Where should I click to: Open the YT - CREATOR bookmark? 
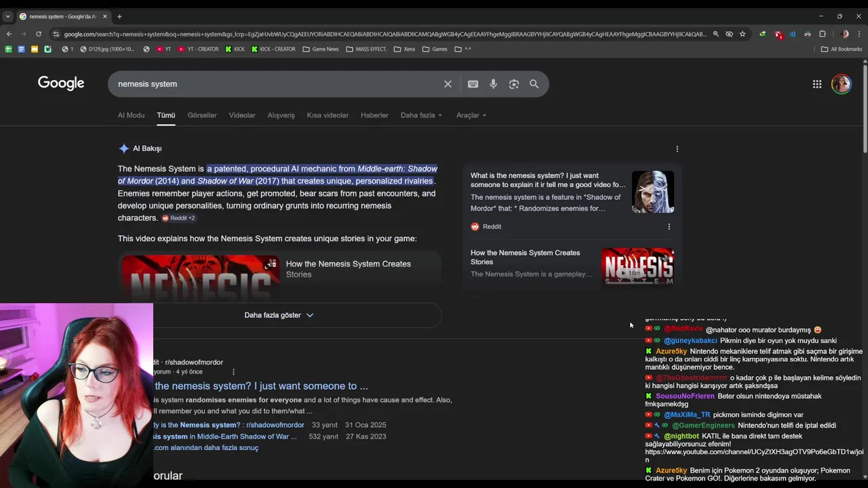tap(199, 49)
